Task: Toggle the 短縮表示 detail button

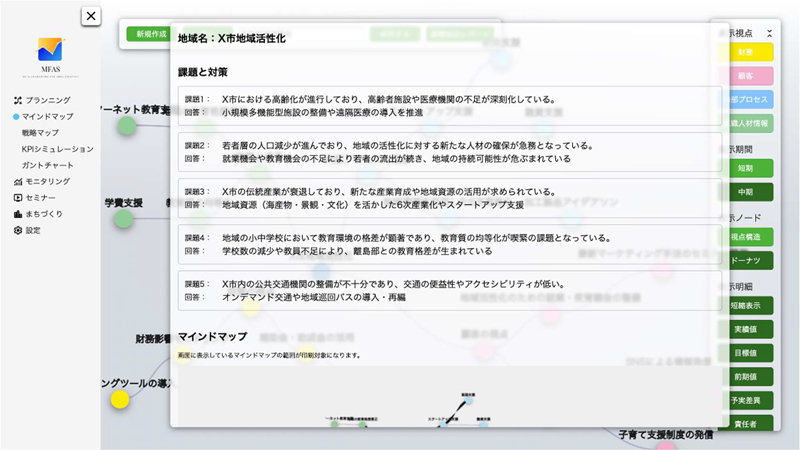Action: tap(745, 306)
